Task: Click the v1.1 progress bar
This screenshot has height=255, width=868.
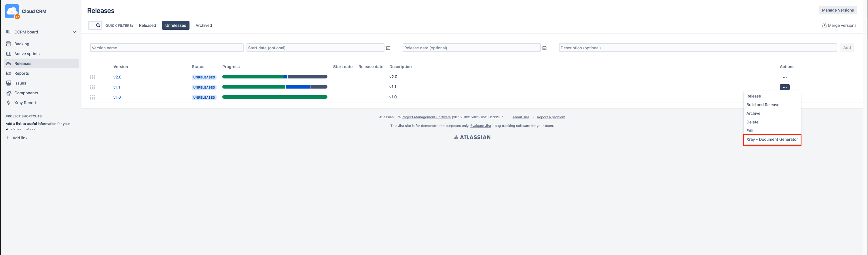Action: (x=275, y=87)
